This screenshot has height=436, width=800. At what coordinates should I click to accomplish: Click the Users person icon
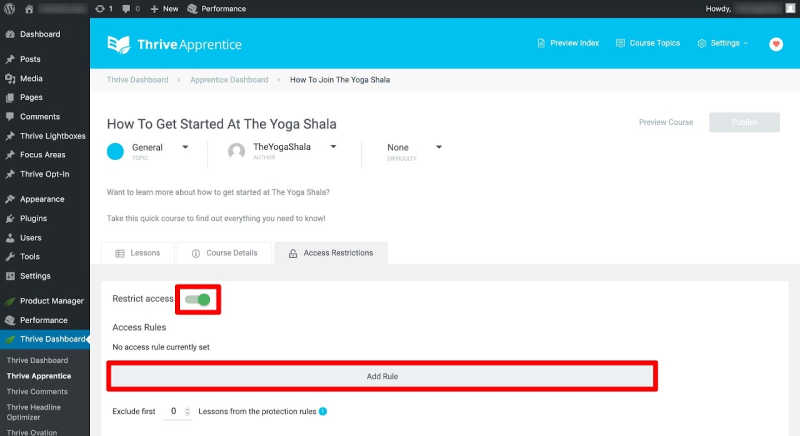coord(10,238)
